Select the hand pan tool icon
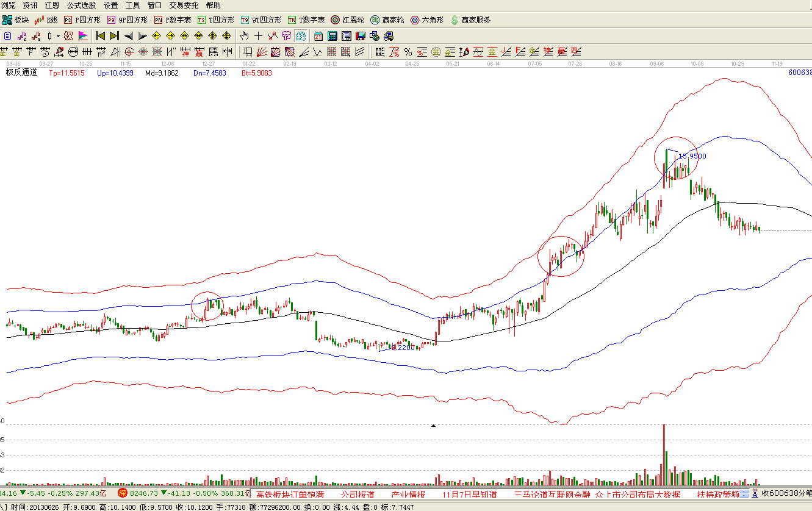Screen dimensions: 812x511 (245, 35)
